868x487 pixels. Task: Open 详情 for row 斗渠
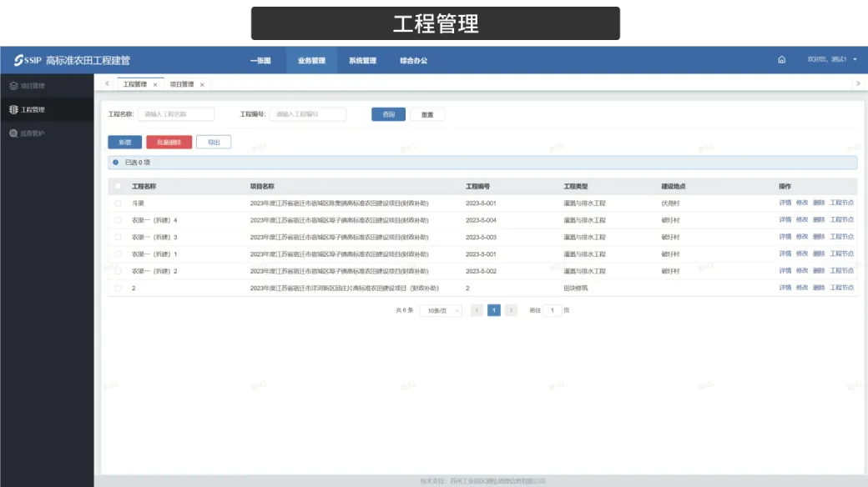(x=785, y=203)
